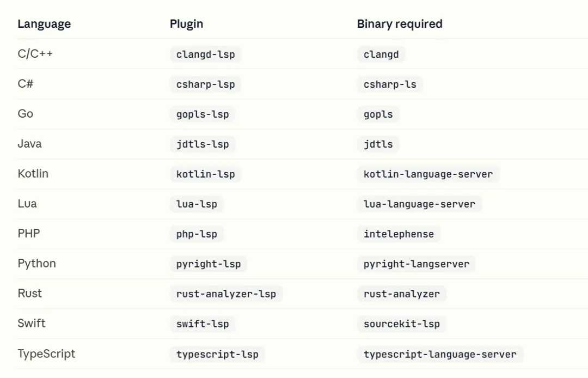Viewport: 588px width, 378px height.
Task: Click the gopls-lsp plugin entry
Action: click(203, 114)
